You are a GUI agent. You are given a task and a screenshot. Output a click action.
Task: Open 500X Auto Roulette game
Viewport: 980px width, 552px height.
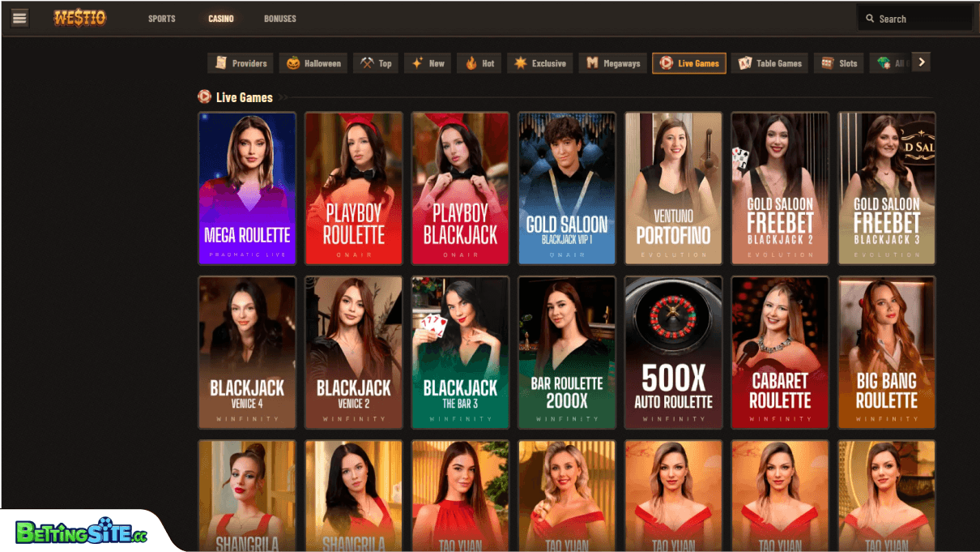pos(674,352)
